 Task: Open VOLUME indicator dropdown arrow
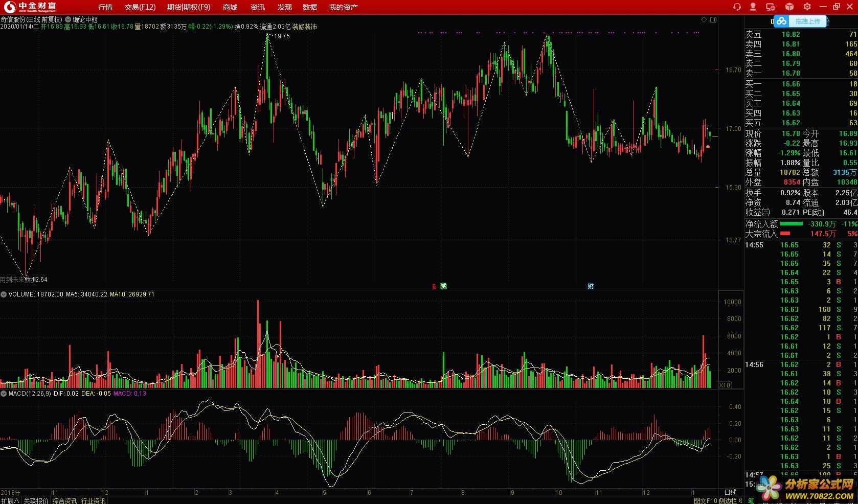4,294
